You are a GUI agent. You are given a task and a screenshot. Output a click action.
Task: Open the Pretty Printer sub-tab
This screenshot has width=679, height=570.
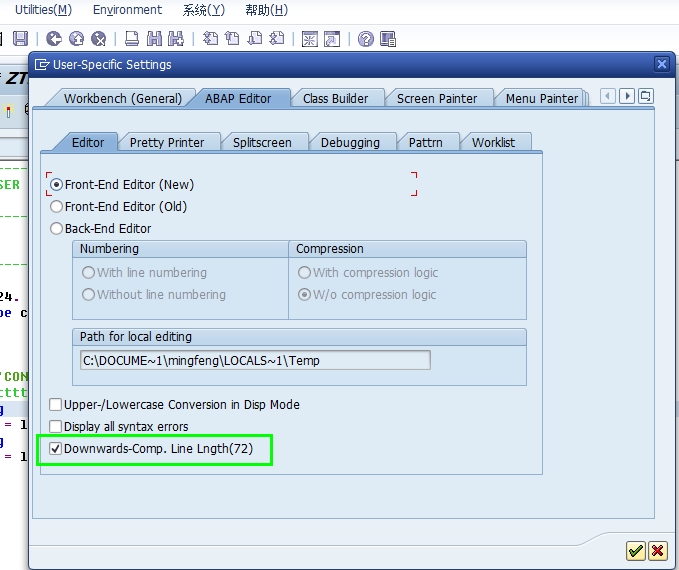pos(167,142)
